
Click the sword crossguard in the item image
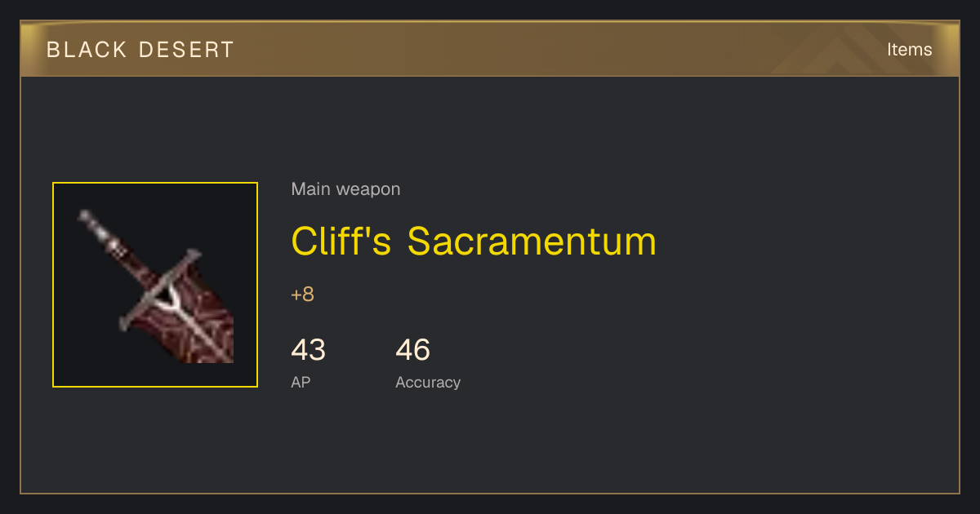pos(159,289)
